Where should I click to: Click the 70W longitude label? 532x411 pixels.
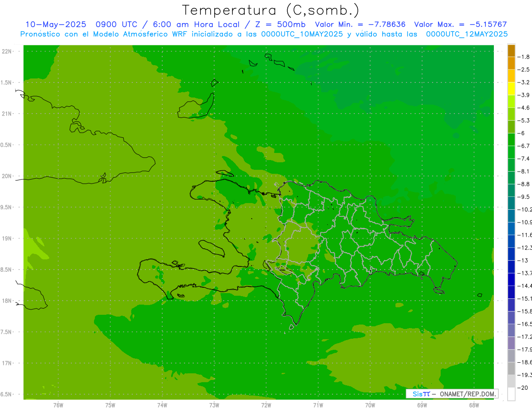click(x=370, y=405)
